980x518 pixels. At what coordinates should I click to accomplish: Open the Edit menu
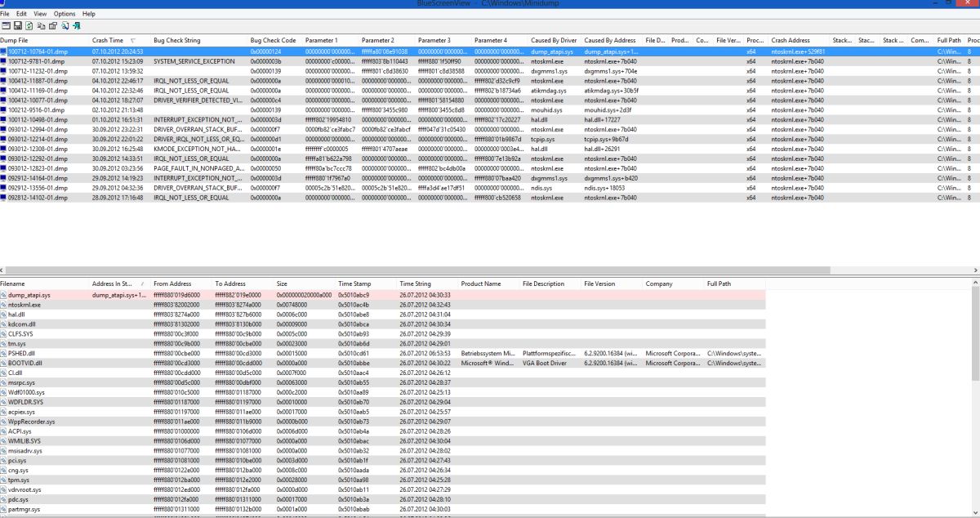coord(21,14)
